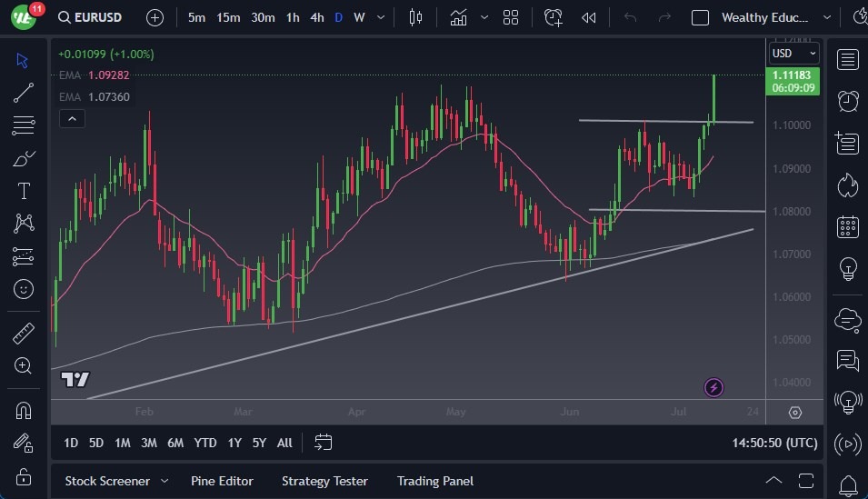Click the replay rewind button
Viewport: 868px width, 499px height.
(589, 17)
